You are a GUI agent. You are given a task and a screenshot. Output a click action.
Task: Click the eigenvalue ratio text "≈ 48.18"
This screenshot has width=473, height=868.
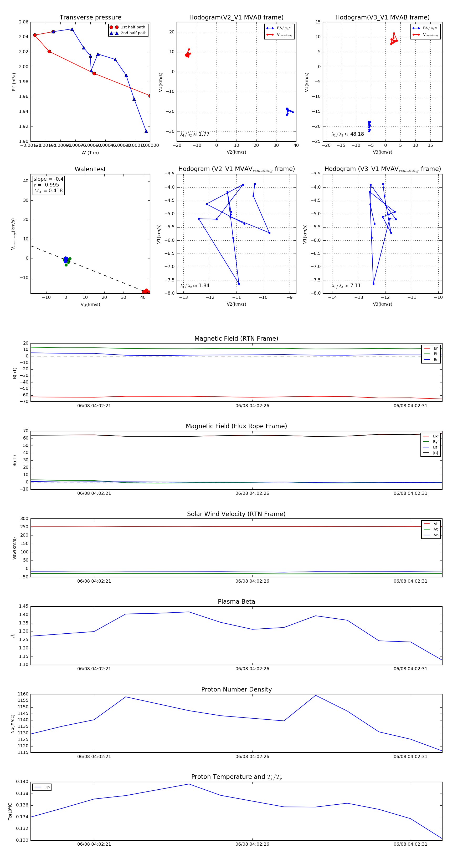pyautogui.click(x=347, y=134)
